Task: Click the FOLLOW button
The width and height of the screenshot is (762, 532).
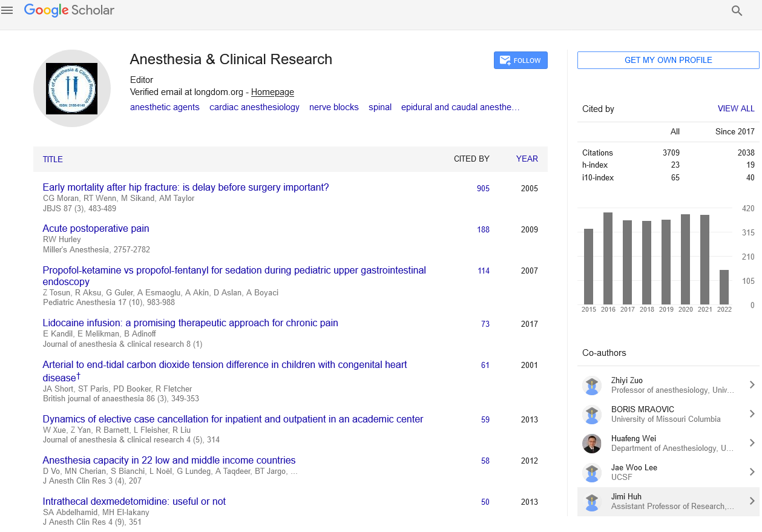Action: coord(521,61)
